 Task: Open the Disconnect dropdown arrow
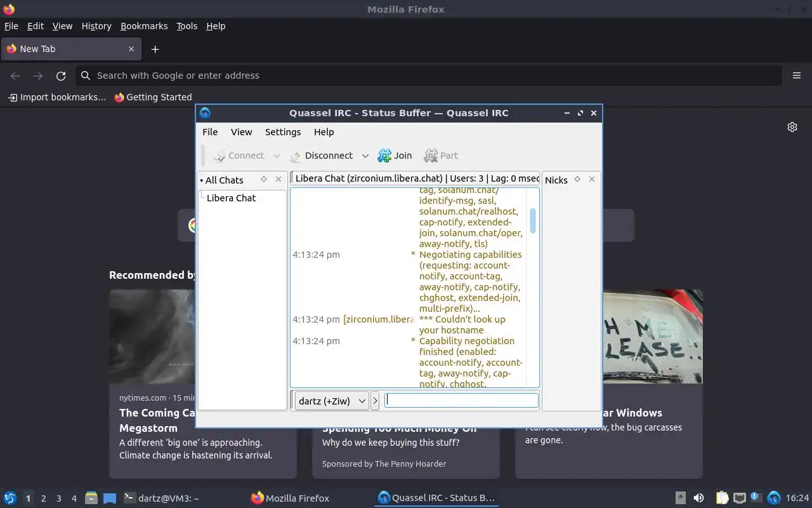point(365,156)
